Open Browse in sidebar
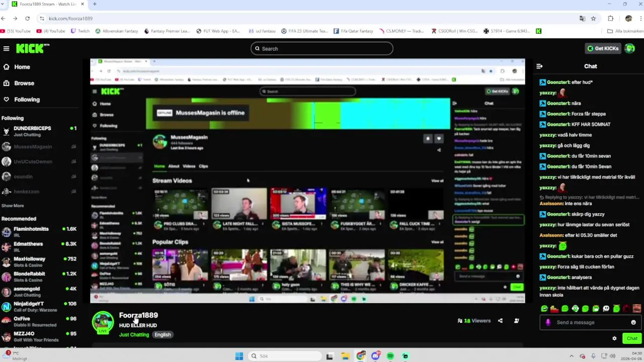The height and width of the screenshot is (362, 644). coord(19,83)
